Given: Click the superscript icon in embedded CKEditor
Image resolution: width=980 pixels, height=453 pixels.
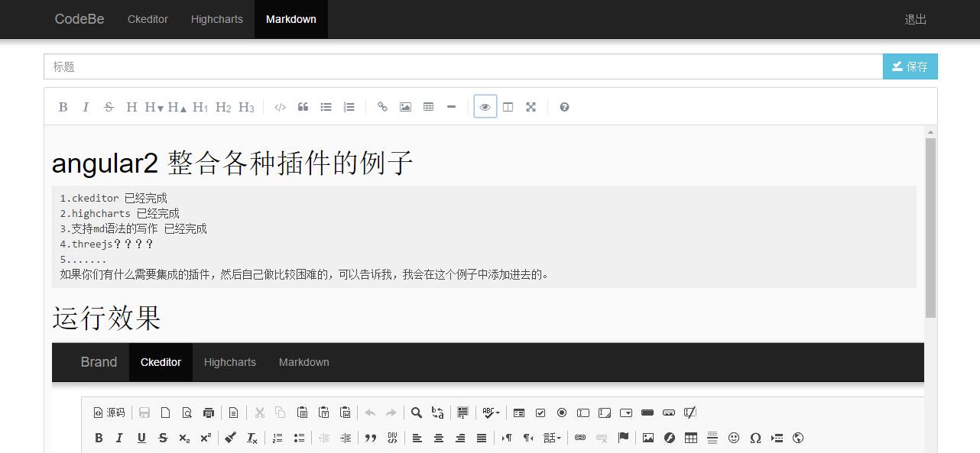Looking at the screenshot, I should [206, 438].
